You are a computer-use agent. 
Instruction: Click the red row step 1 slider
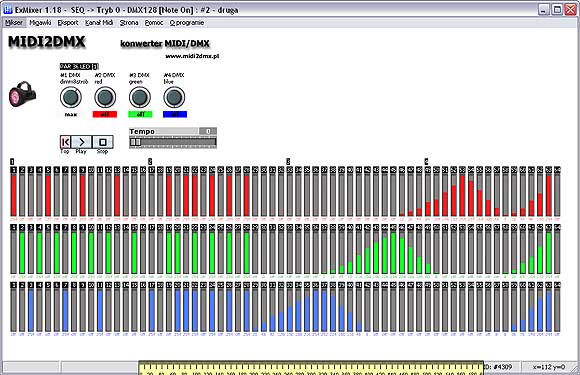coord(14,196)
